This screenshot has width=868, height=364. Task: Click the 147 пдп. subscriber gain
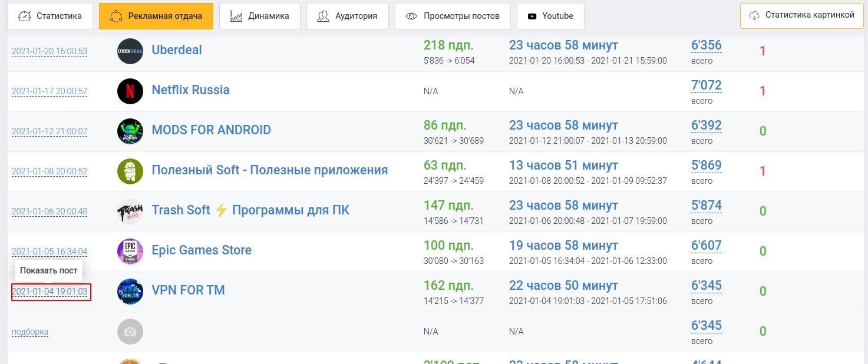[448, 206]
